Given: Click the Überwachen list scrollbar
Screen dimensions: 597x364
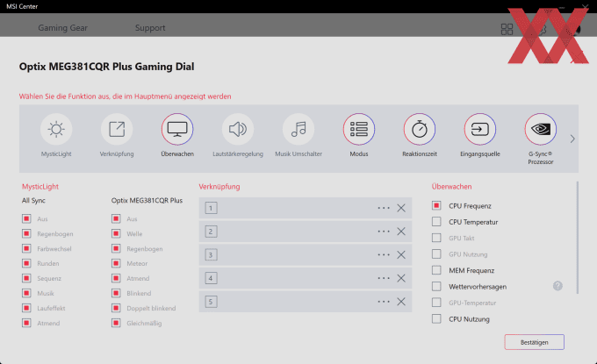Looking at the screenshot, I should tap(577, 238).
